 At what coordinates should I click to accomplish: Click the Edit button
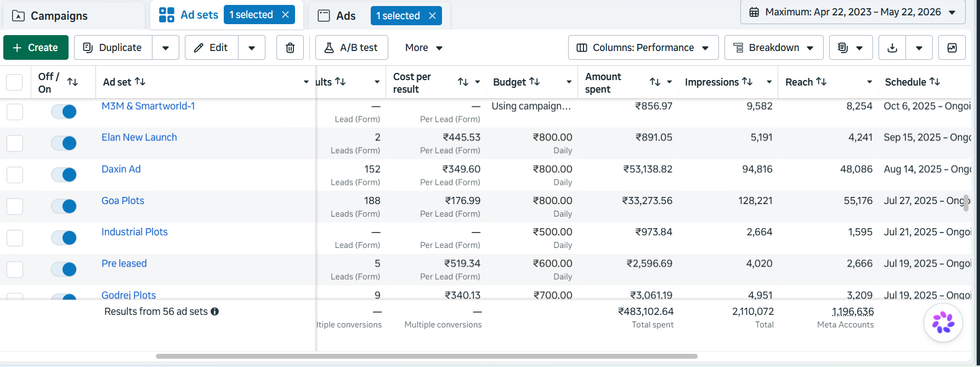(x=212, y=48)
